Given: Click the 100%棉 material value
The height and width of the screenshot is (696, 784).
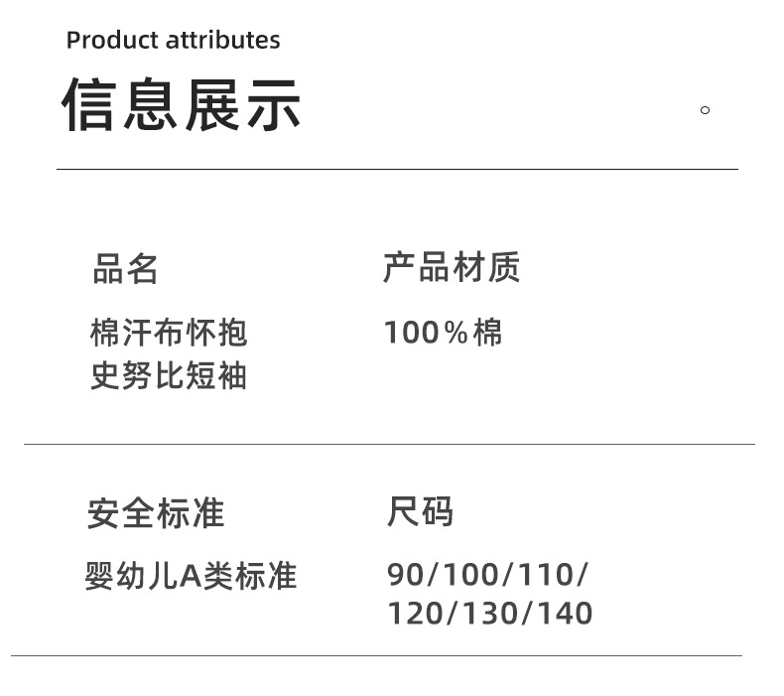Looking at the screenshot, I should click(443, 333).
